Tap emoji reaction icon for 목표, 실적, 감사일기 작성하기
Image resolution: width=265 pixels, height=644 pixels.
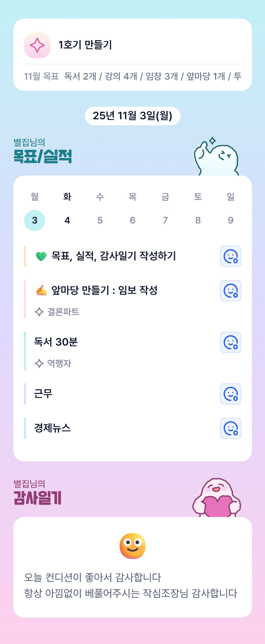pyautogui.click(x=230, y=256)
